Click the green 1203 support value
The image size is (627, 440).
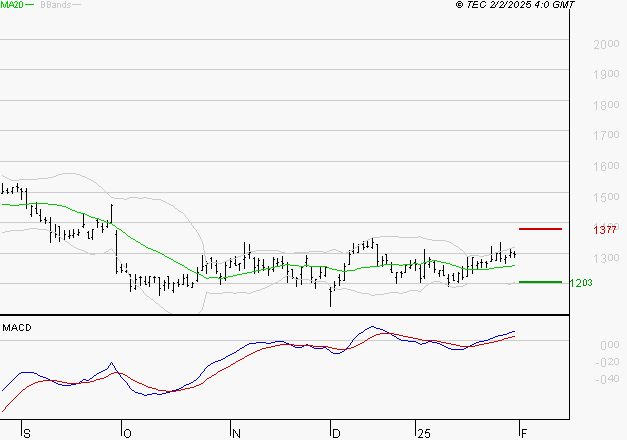(581, 283)
